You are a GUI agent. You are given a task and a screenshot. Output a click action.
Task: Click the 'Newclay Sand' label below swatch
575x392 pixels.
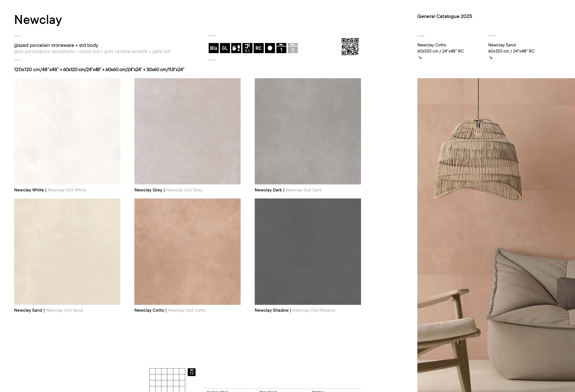pos(28,310)
